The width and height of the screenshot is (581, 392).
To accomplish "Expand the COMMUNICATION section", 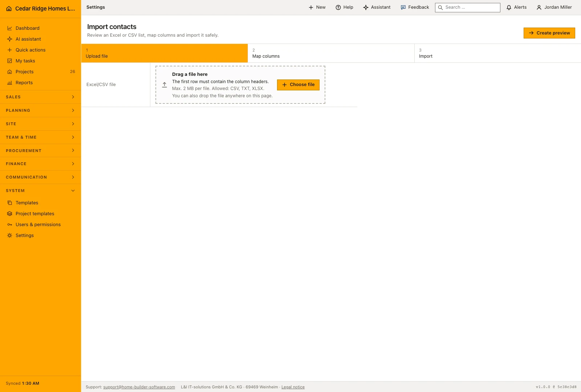I will pyautogui.click(x=40, y=177).
